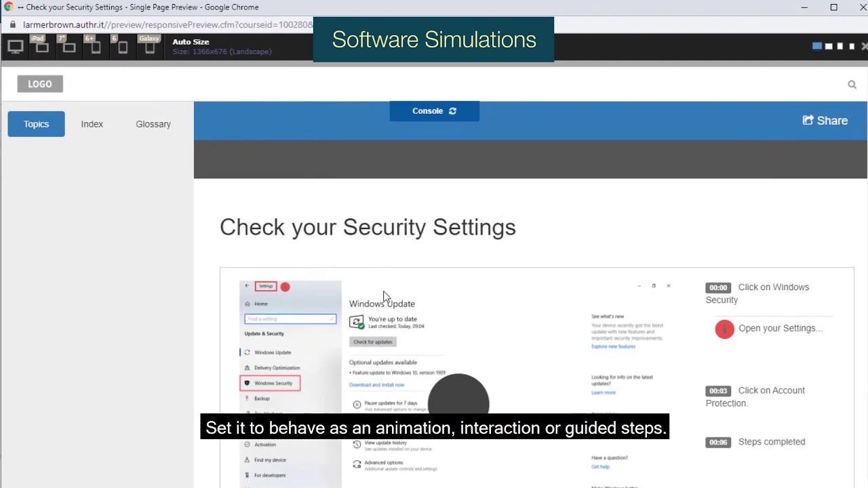Click the history clock icon

click(x=357, y=445)
